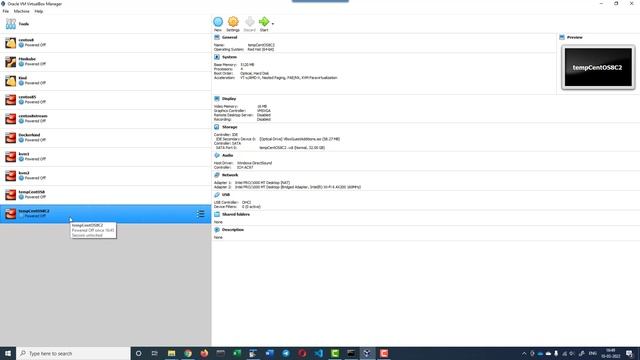The height and width of the screenshot is (360, 640).
Task: Select the centos85 virtual machine
Action: [105, 100]
